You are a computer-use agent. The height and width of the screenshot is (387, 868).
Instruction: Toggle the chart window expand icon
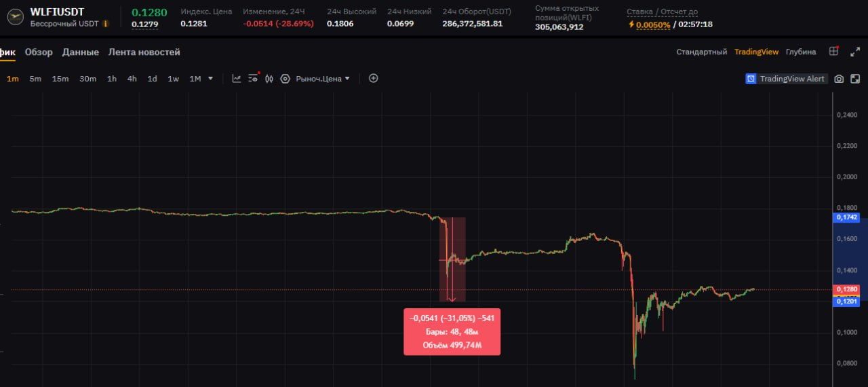point(855,79)
